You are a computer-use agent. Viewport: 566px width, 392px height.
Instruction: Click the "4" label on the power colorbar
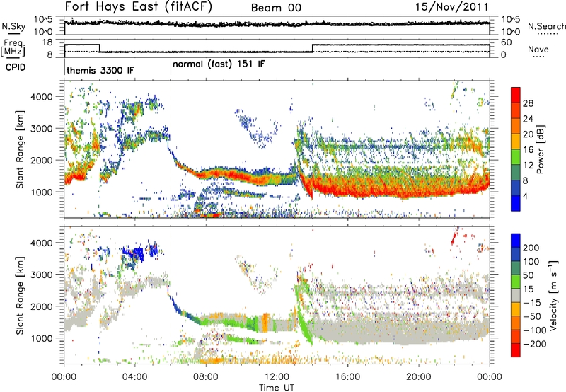[526, 196]
